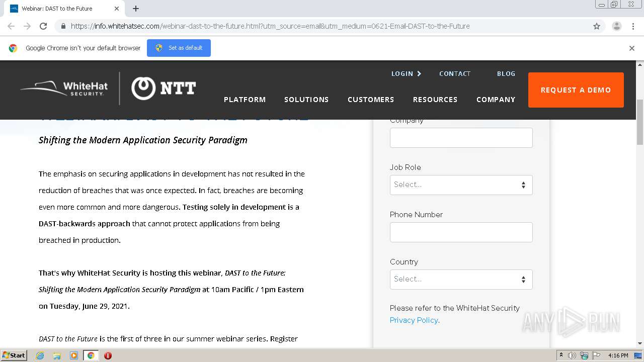Click the 'Please refer to the WhiteHat Security' text
Image resolution: width=644 pixels, height=362 pixels.
pos(455,308)
